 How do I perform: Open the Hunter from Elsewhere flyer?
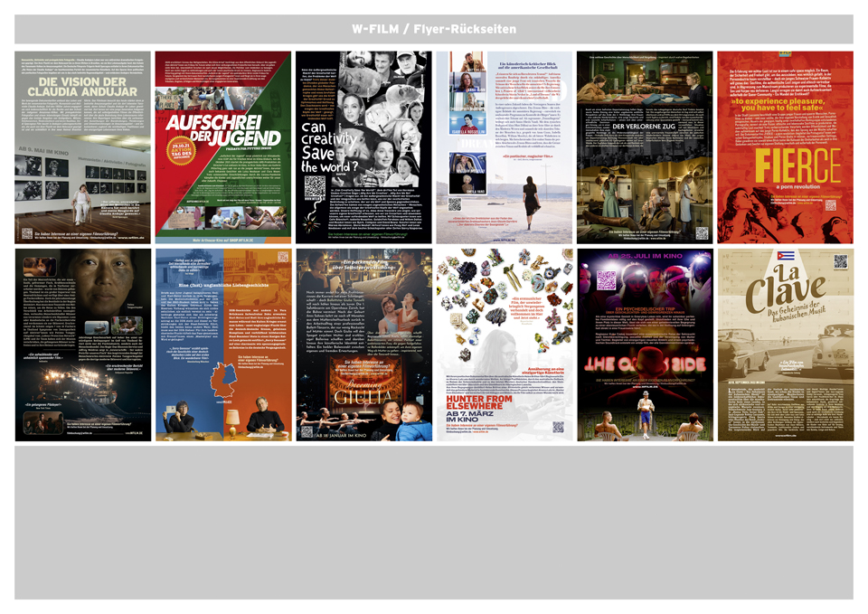(505, 345)
